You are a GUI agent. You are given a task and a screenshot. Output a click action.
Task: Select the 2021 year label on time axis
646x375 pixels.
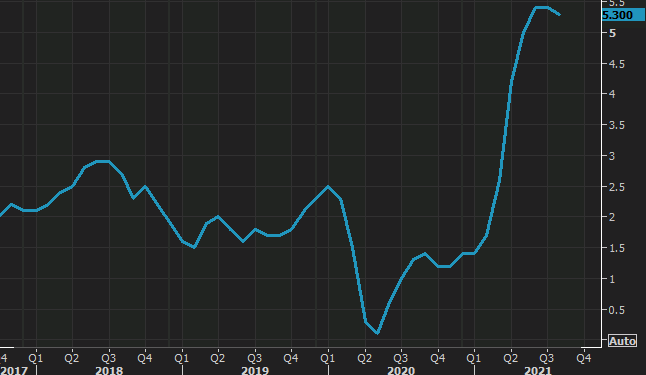(538, 370)
